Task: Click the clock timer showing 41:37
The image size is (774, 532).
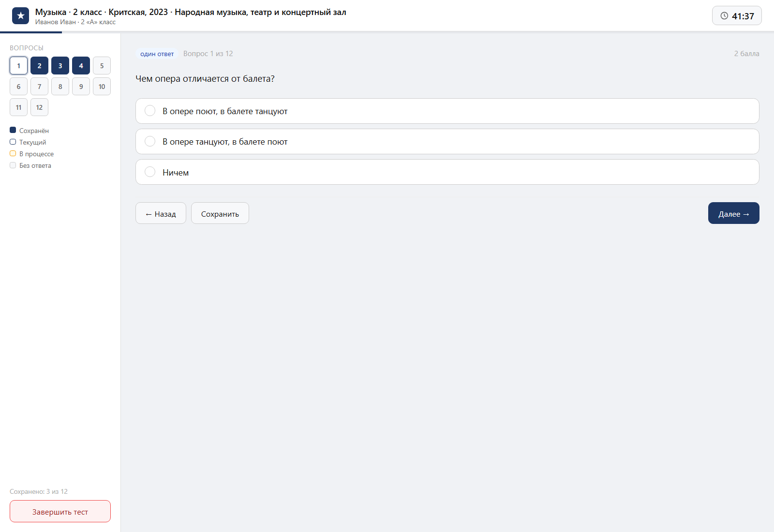Action: (737, 15)
